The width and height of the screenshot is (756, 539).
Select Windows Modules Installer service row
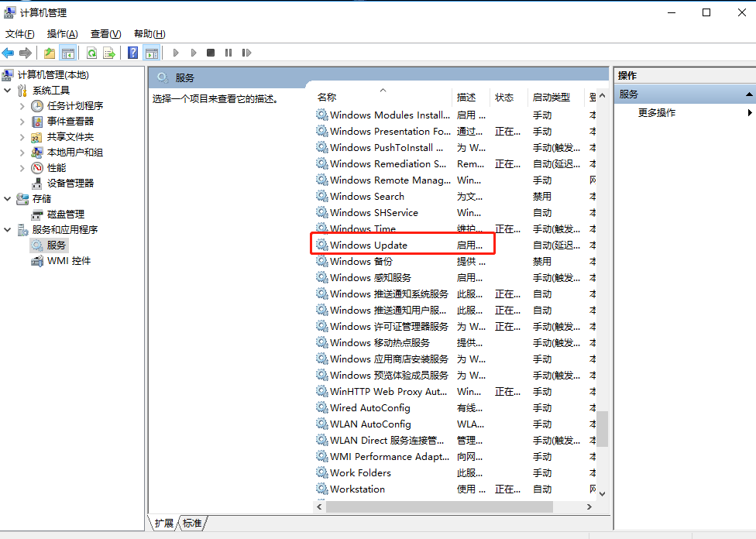tap(455, 115)
